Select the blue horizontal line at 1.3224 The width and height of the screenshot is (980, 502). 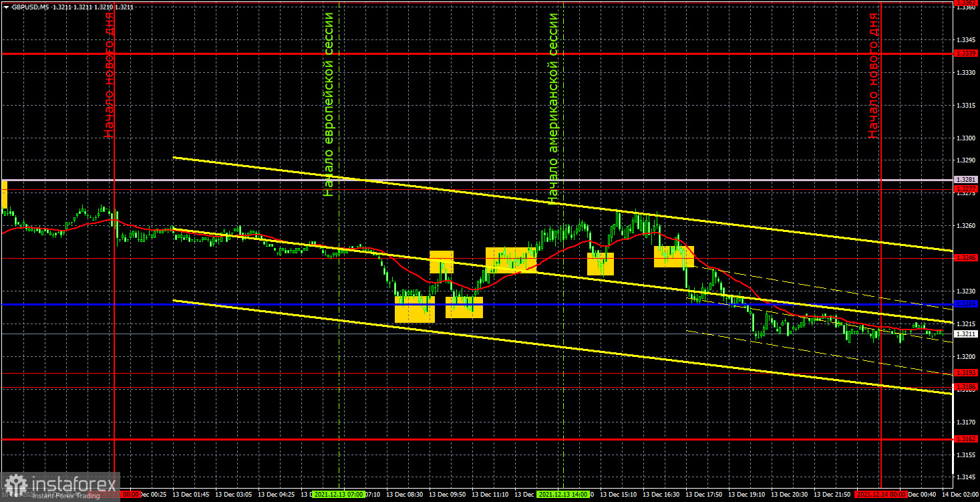coord(476,304)
